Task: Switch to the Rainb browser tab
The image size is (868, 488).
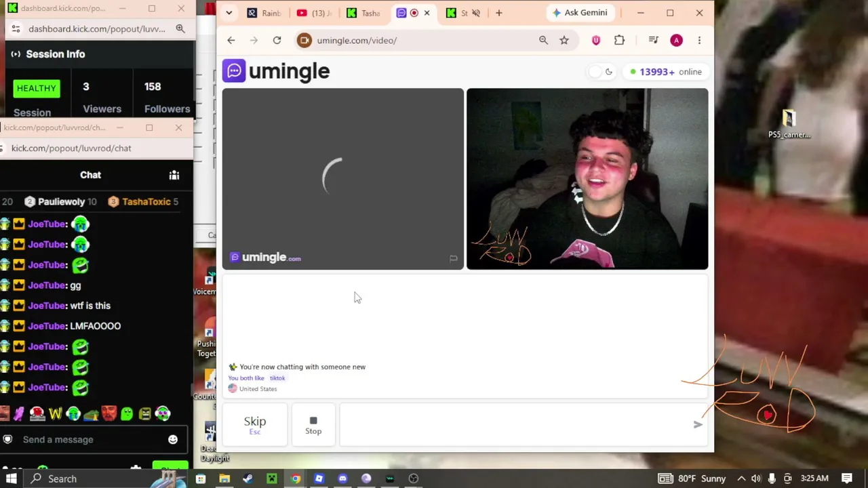Action: (264, 13)
